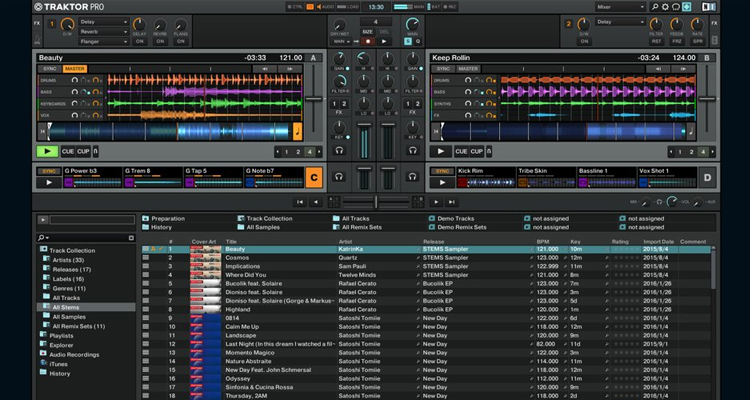The height and width of the screenshot is (400, 750).
Task: Open FX 1 Reverb effect dropdown
Action: 104,32
